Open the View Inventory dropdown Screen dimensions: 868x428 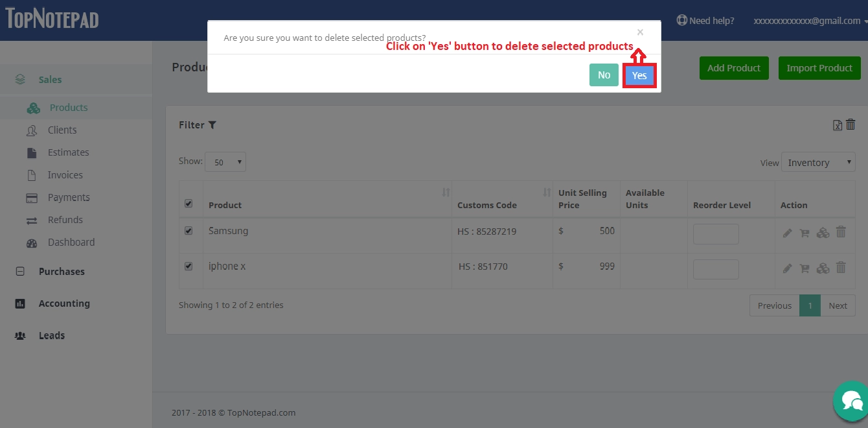[x=817, y=163]
